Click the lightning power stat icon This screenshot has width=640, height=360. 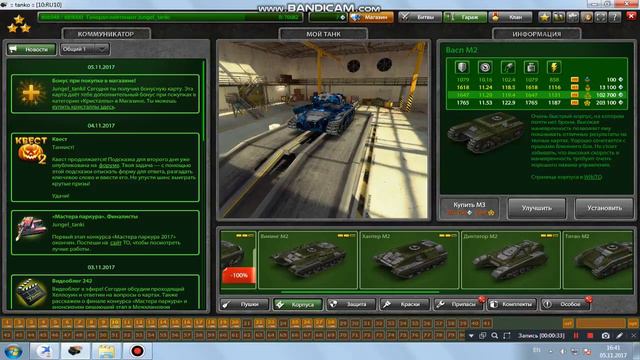coord(554,67)
